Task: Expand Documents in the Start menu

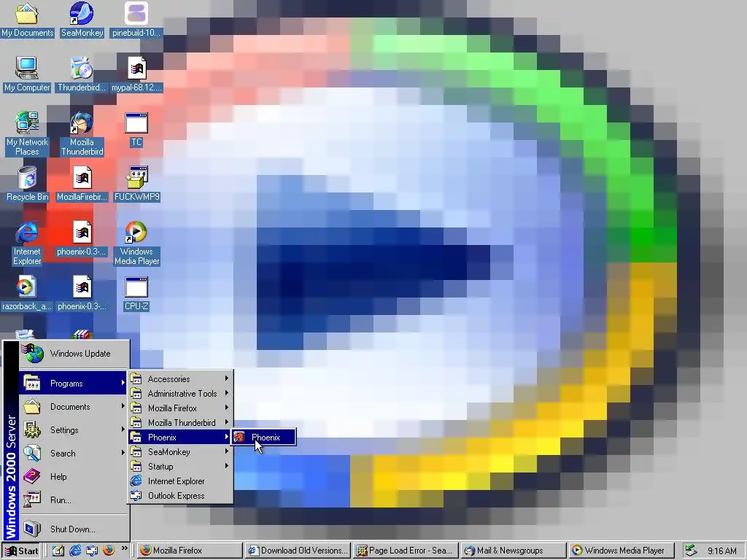Action: click(x=74, y=407)
